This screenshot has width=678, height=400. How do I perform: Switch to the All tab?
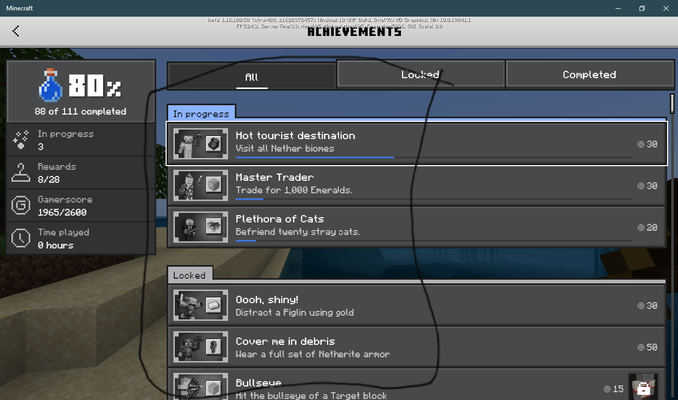(x=252, y=77)
